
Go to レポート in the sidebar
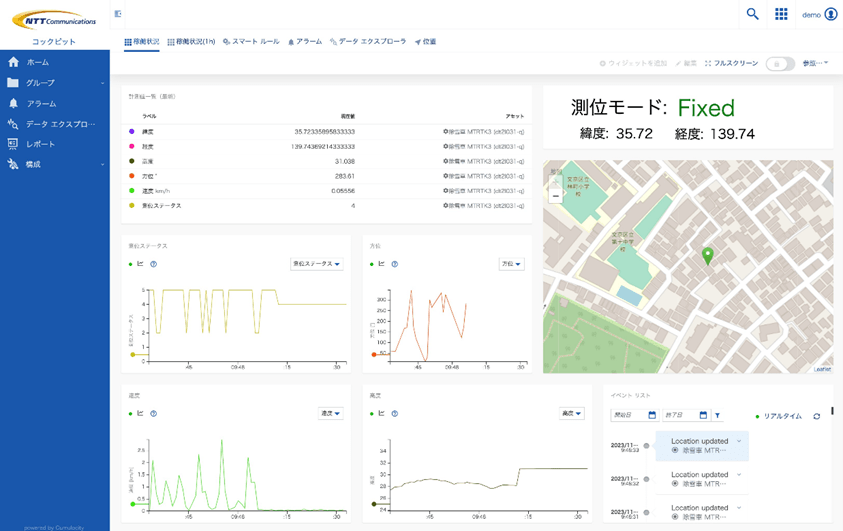click(x=41, y=144)
